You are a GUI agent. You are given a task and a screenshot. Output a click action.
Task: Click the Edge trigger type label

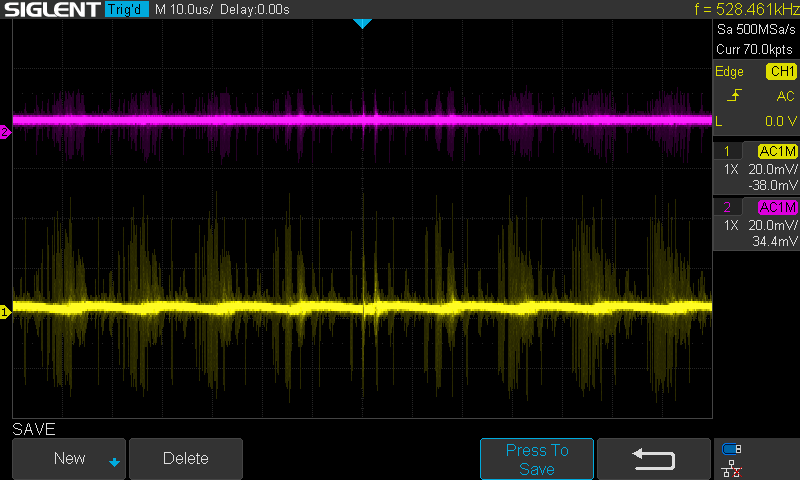click(729, 71)
